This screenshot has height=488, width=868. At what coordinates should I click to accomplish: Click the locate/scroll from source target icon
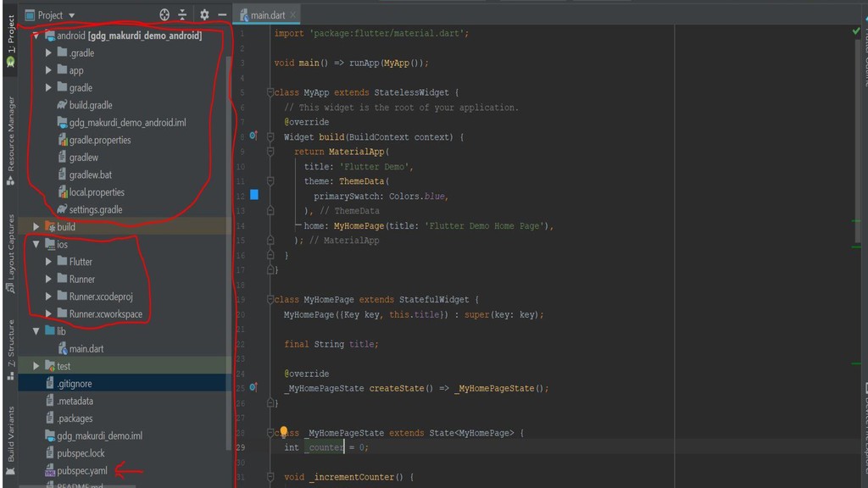[x=164, y=14]
